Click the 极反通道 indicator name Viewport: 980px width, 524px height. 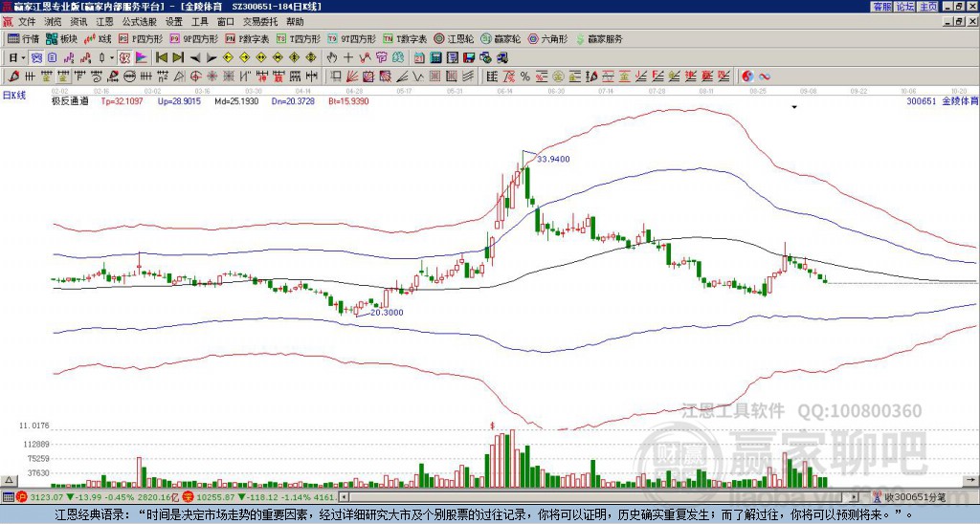tap(70, 100)
